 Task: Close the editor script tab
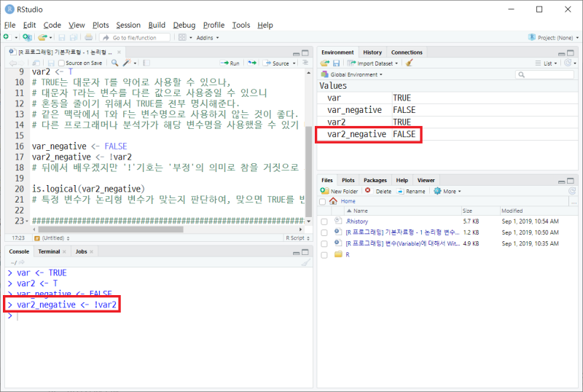click(119, 52)
